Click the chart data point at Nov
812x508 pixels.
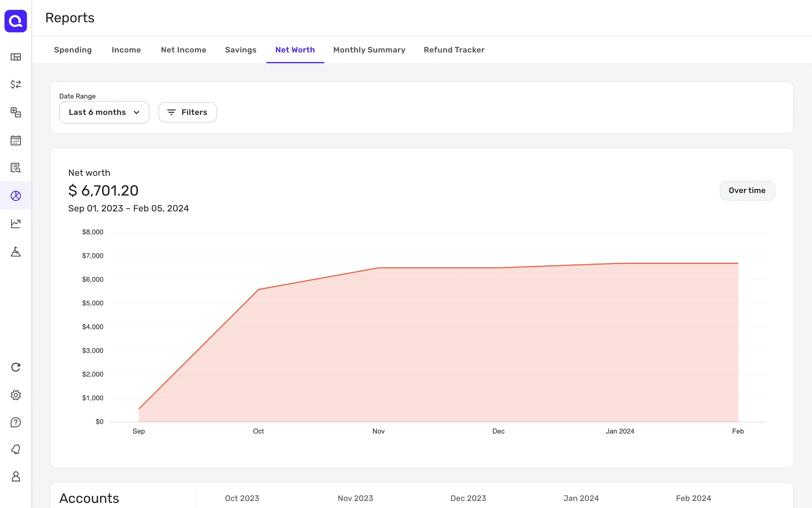click(379, 268)
